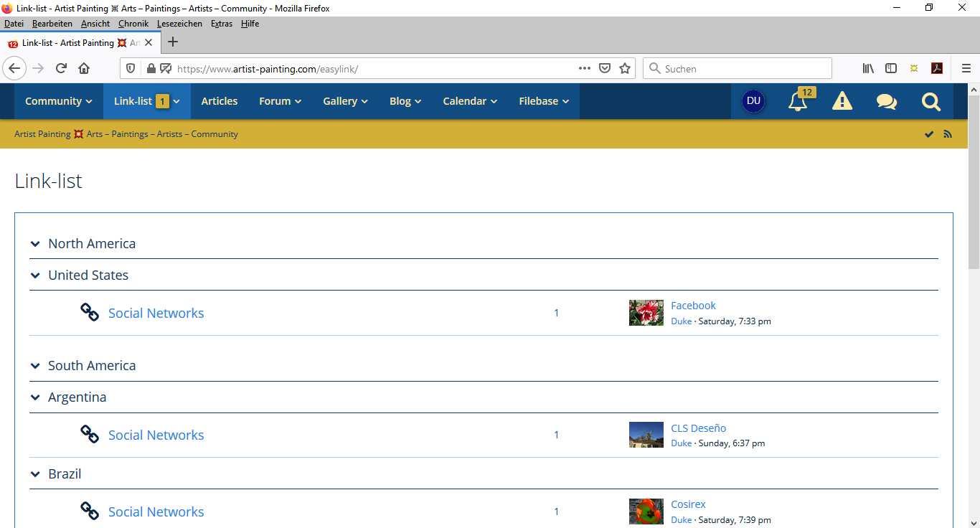
Task: Click the moderation warning triangle icon
Action: click(x=842, y=102)
